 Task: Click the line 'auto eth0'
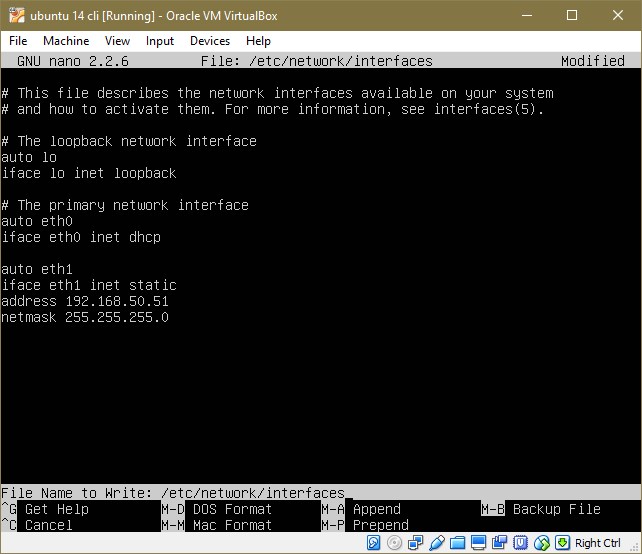click(37, 221)
